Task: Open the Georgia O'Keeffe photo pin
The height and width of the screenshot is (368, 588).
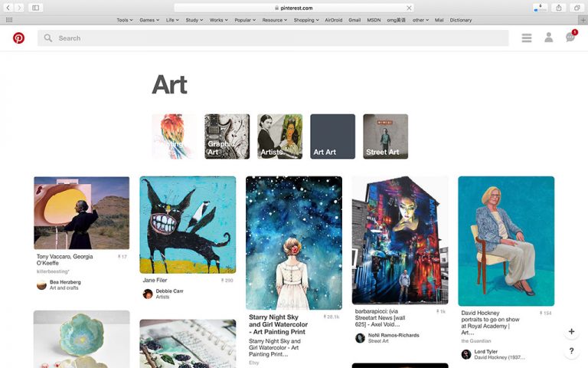Action: tap(82, 213)
